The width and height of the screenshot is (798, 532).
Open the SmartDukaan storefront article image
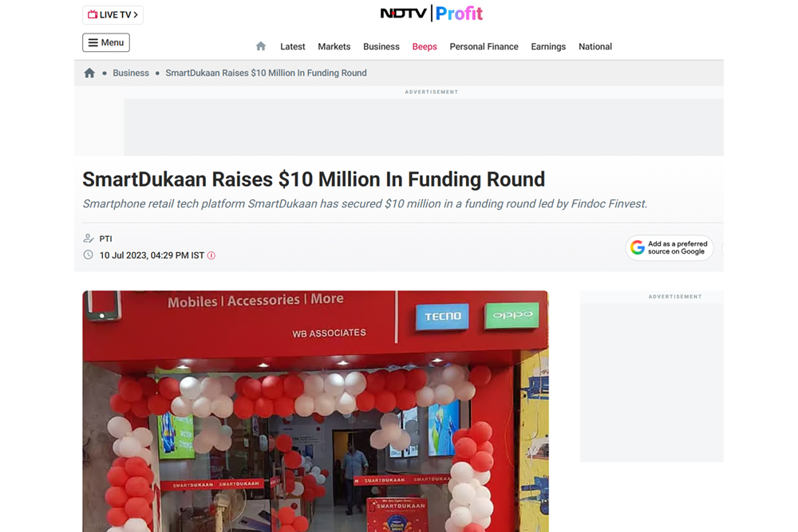click(315, 411)
